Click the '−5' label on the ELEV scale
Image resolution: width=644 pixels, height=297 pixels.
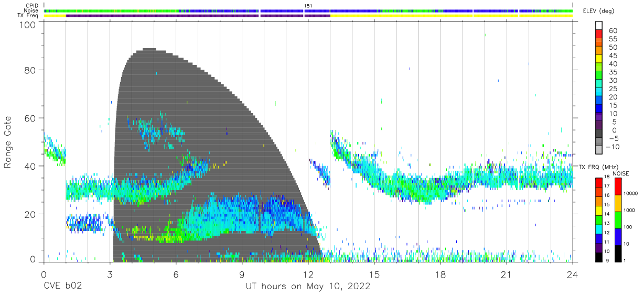coord(613,138)
